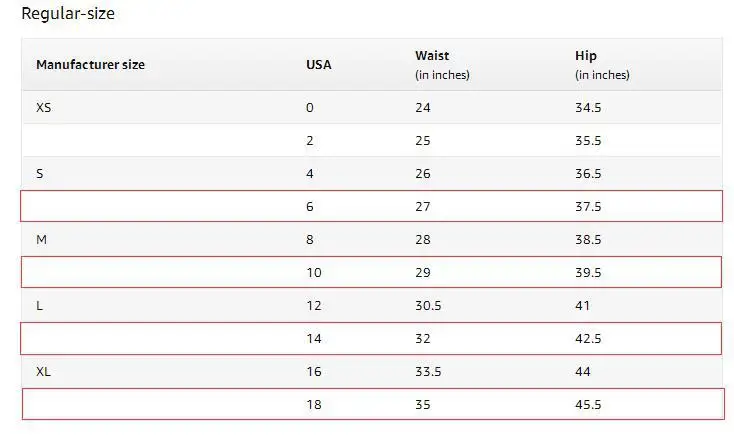Click the waist value 30.5

point(428,306)
